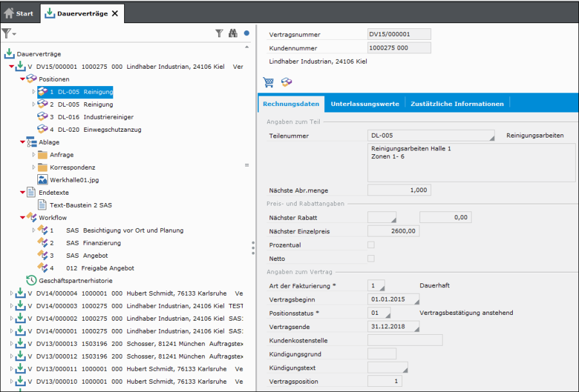
Task: Open the Nächster Rabatt dropdown
Action: pyautogui.click(x=393, y=220)
